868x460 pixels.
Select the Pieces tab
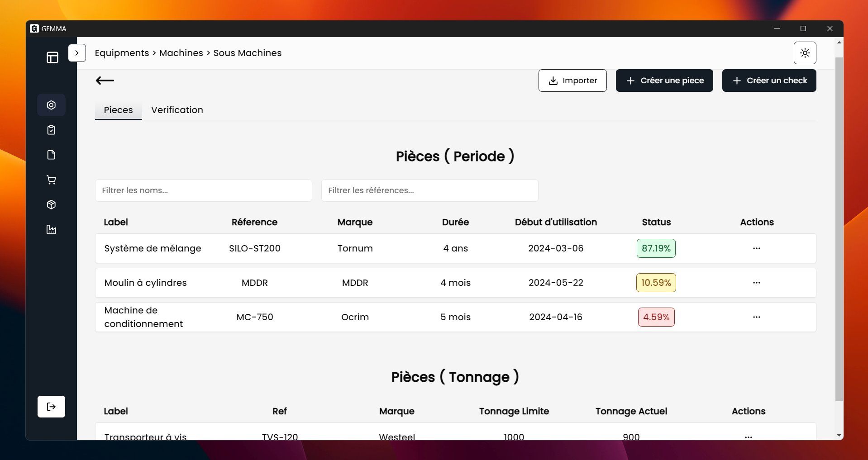tap(118, 110)
